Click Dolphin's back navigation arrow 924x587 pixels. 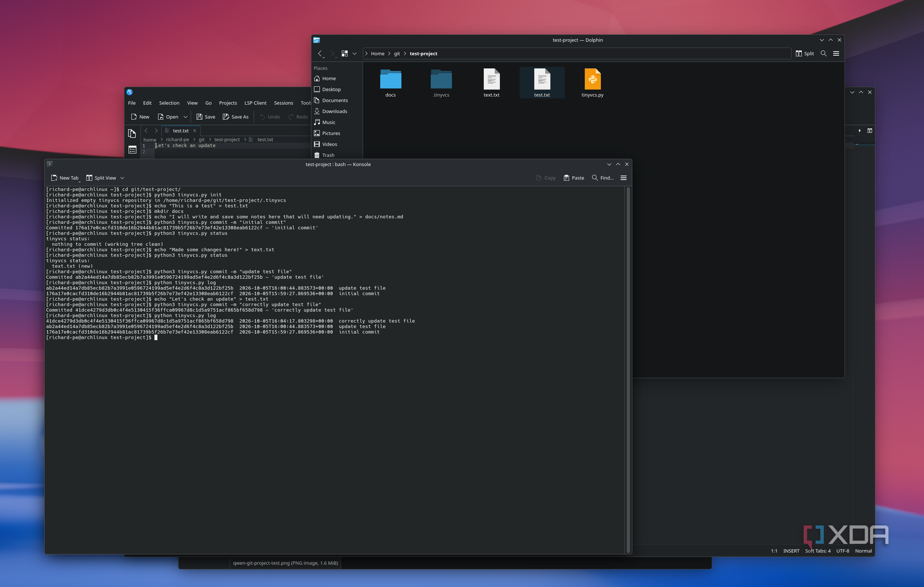pyautogui.click(x=320, y=54)
